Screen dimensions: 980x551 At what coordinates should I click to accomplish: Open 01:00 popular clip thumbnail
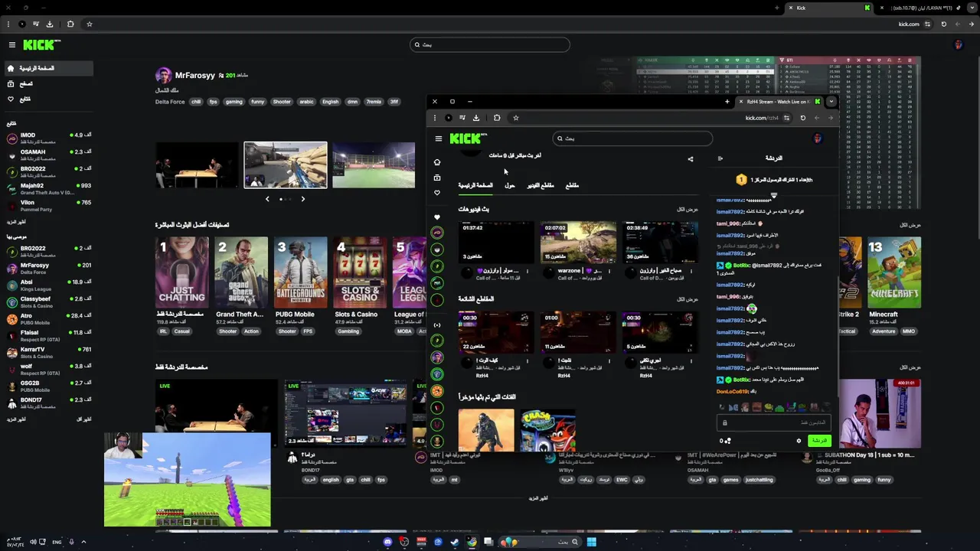[x=578, y=332]
